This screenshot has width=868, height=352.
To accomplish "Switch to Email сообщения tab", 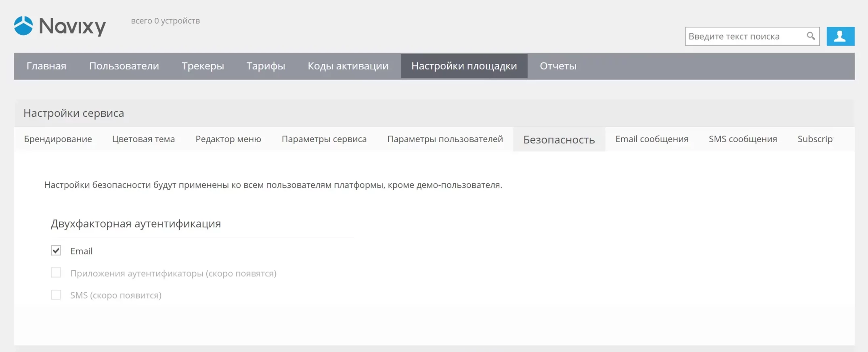I will point(652,139).
